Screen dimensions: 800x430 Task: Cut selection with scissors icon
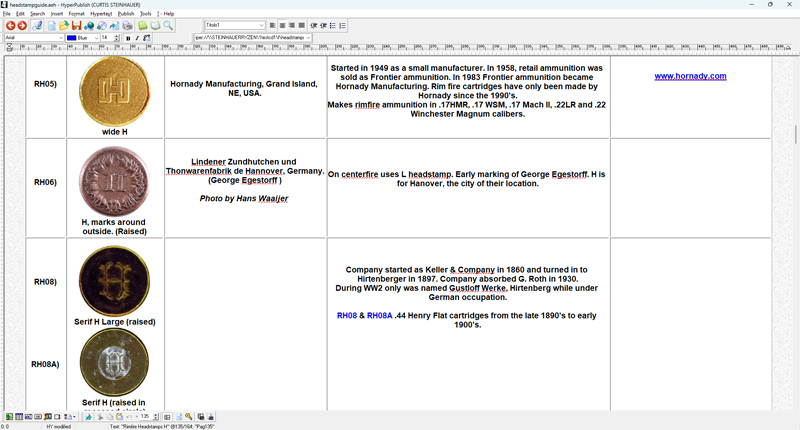point(101,417)
